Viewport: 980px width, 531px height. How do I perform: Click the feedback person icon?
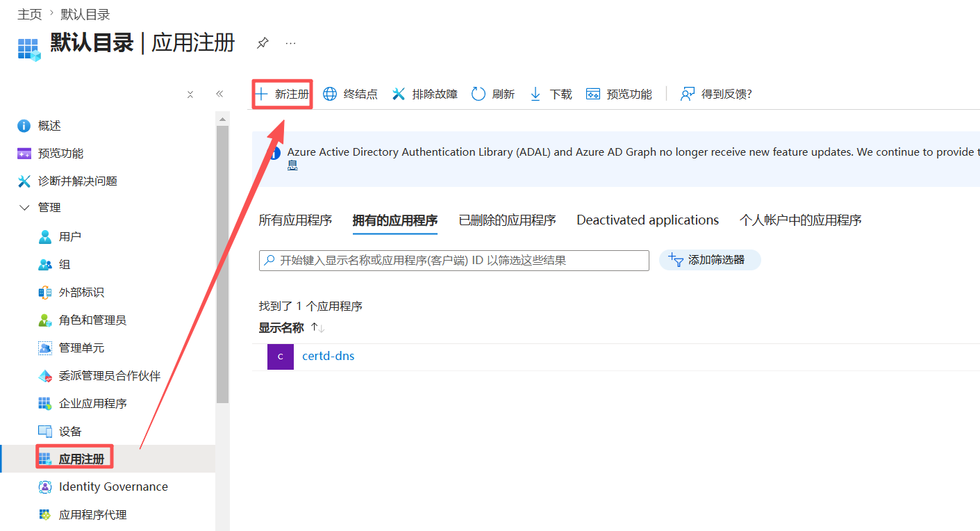[687, 94]
